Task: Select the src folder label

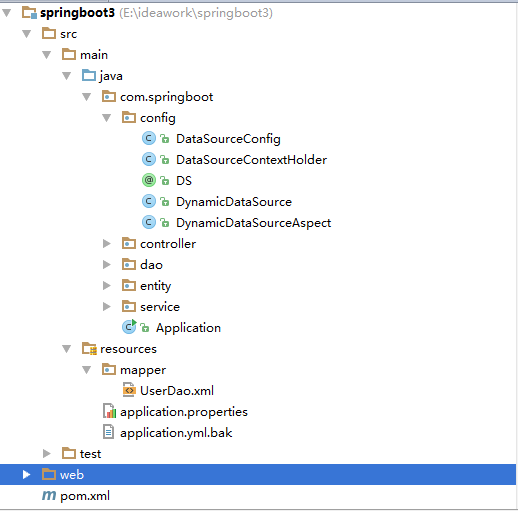Action: click(x=69, y=34)
